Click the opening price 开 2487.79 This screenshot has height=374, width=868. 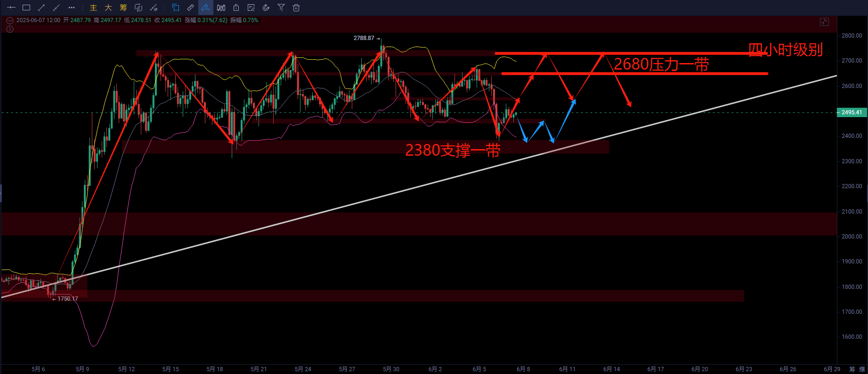pyautogui.click(x=77, y=20)
